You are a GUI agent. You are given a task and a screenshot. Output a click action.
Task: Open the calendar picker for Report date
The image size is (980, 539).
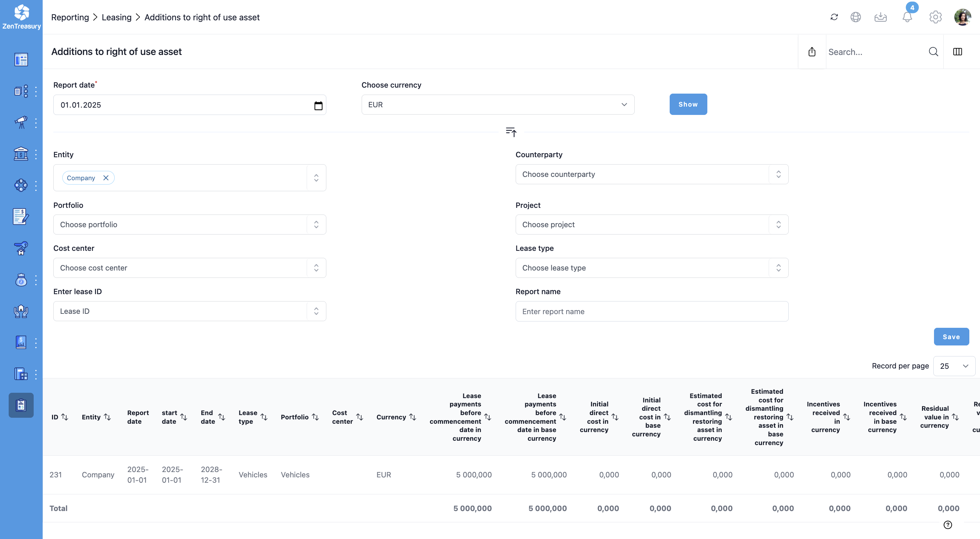click(318, 105)
